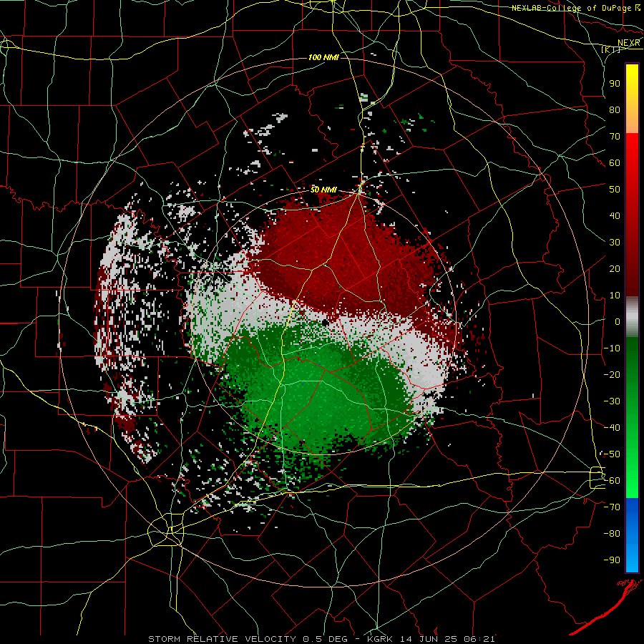Click the NEXR label above the color scale
The height and width of the screenshot is (644, 644).
pyautogui.click(x=628, y=43)
